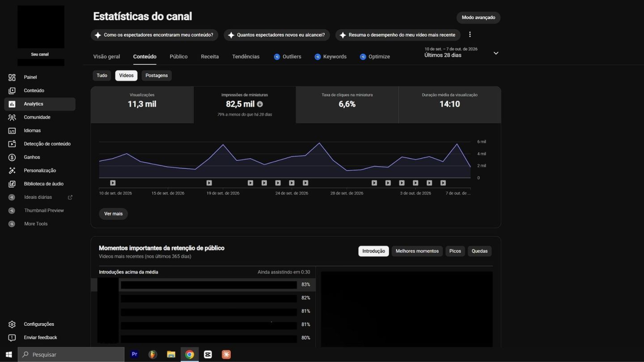Open Premiere Pro from the taskbar
The image size is (644, 362).
[134, 354]
